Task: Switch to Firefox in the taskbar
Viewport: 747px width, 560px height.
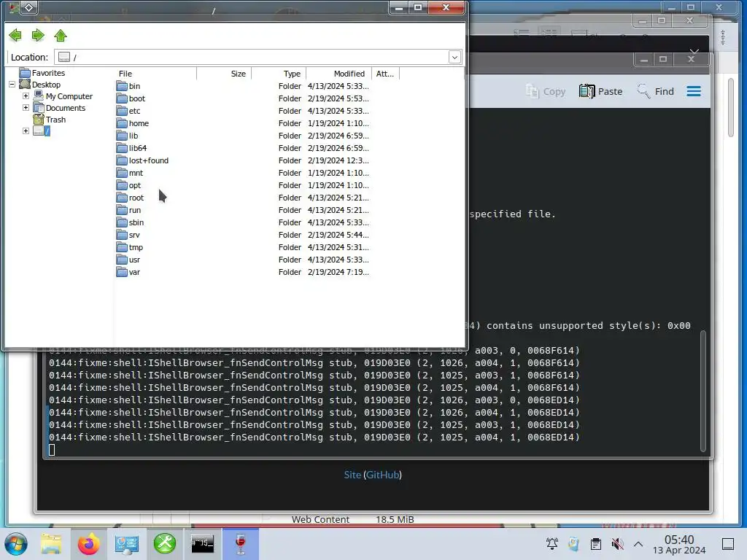Action: tap(88, 544)
